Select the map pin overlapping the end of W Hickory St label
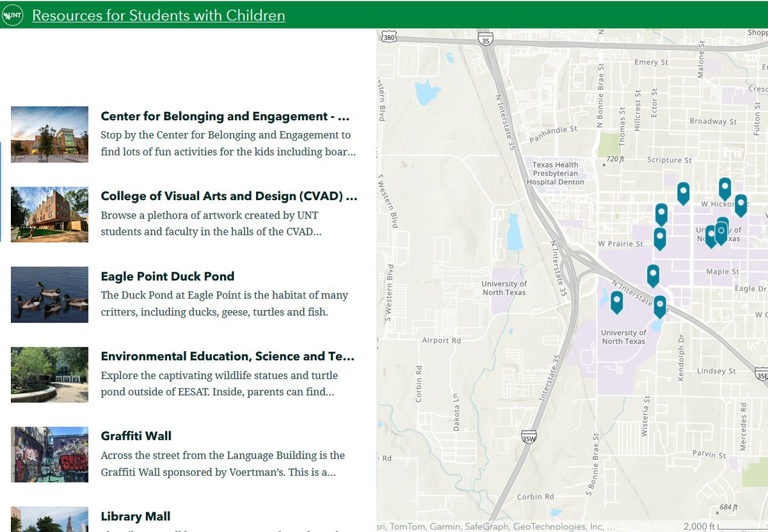 coord(740,205)
